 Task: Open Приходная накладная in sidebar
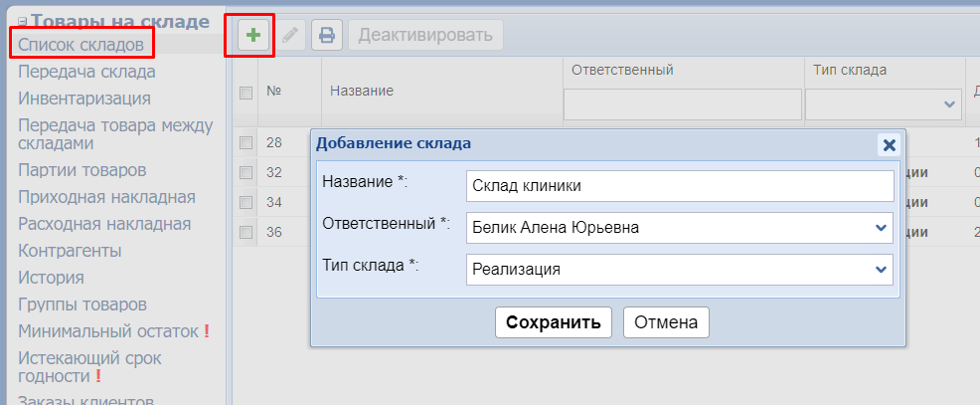[x=106, y=196]
